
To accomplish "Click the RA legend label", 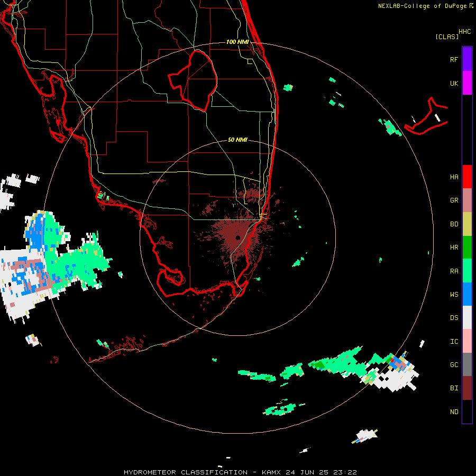I will click(454, 271).
